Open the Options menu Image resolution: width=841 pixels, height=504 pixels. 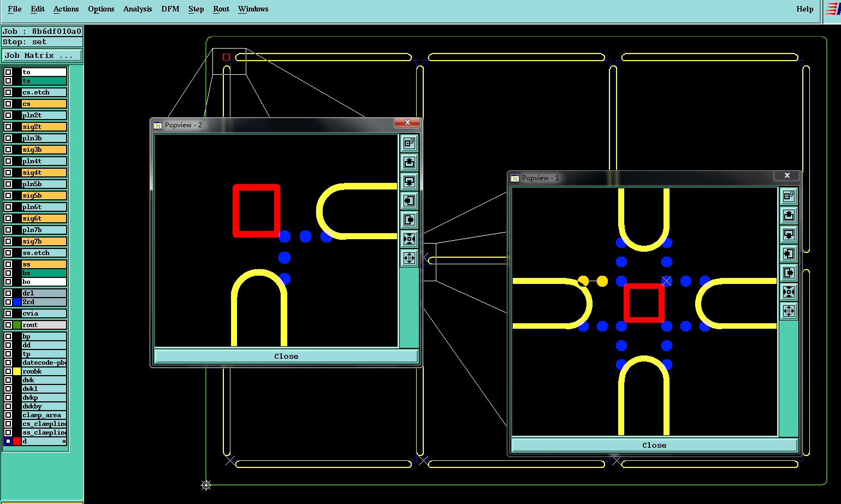click(x=101, y=9)
